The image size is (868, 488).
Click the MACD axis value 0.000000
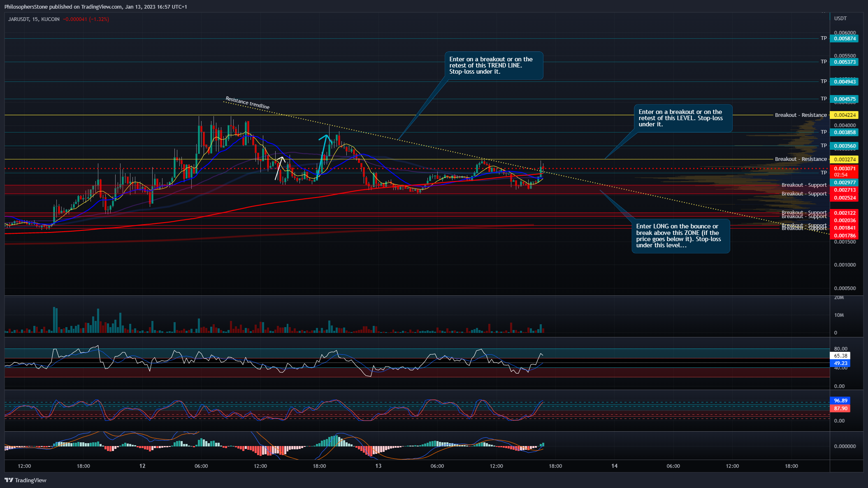(x=845, y=446)
